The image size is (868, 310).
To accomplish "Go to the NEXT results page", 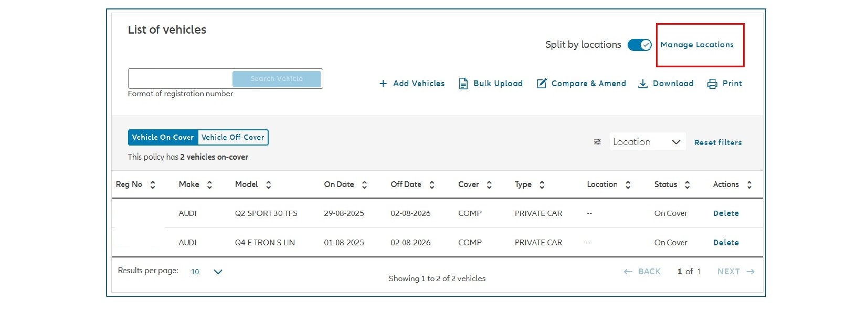I will coord(736,272).
